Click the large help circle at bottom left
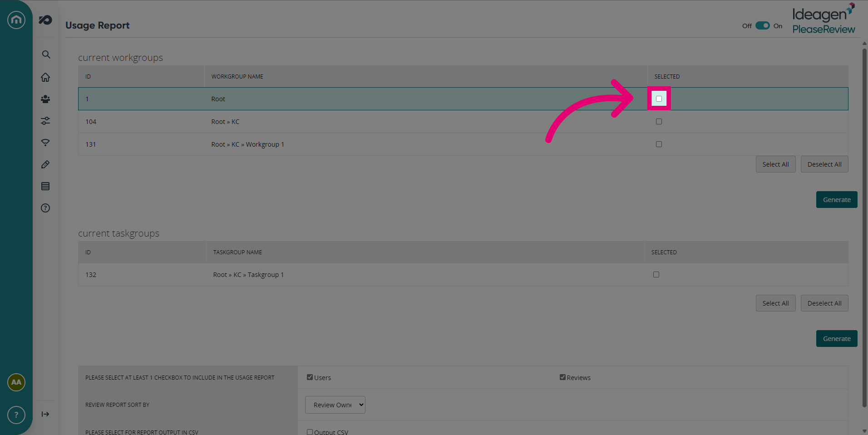Viewport: 868px width, 435px height. 16,415
